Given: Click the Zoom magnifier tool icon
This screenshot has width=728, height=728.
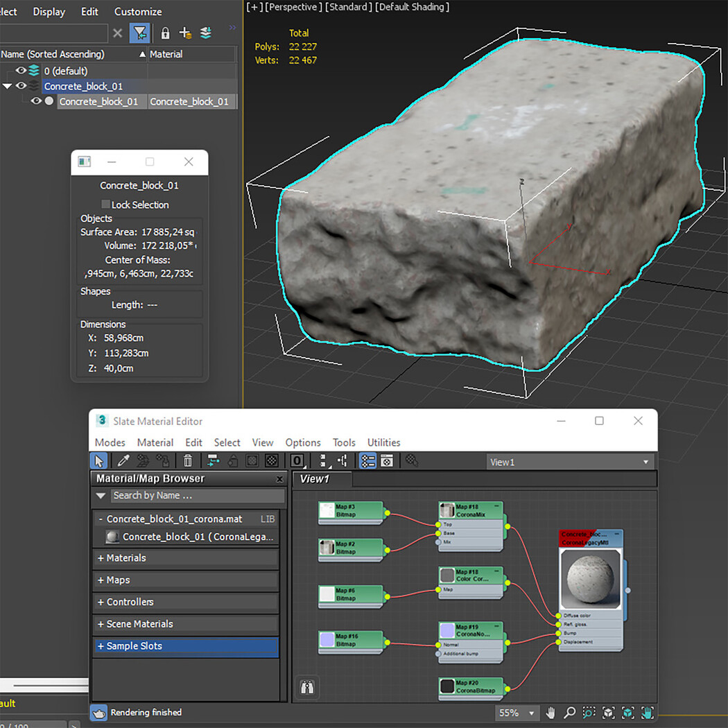Looking at the screenshot, I should (569, 713).
